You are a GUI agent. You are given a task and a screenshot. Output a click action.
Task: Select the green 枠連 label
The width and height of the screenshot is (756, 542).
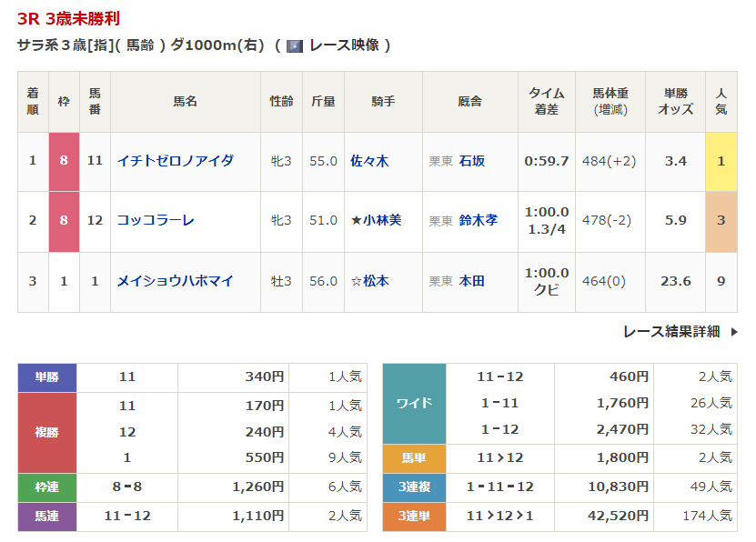tap(47, 487)
